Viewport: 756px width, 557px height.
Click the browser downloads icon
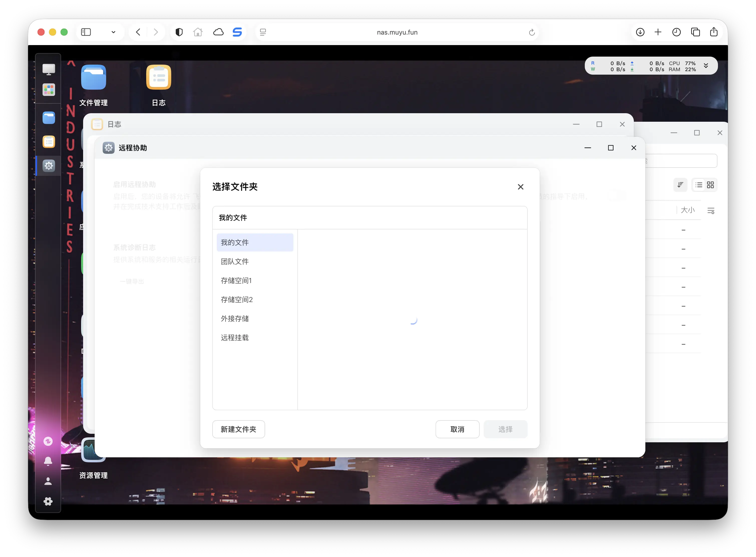point(640,32)
